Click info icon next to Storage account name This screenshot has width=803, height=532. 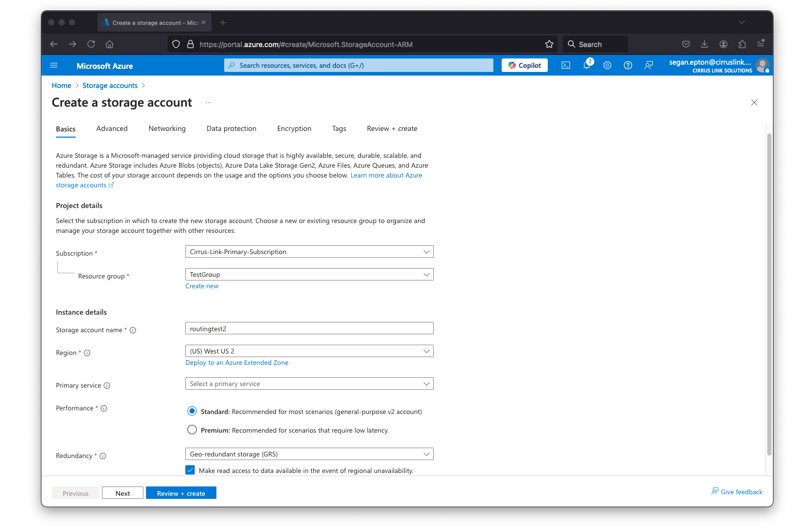pos(133,330)
